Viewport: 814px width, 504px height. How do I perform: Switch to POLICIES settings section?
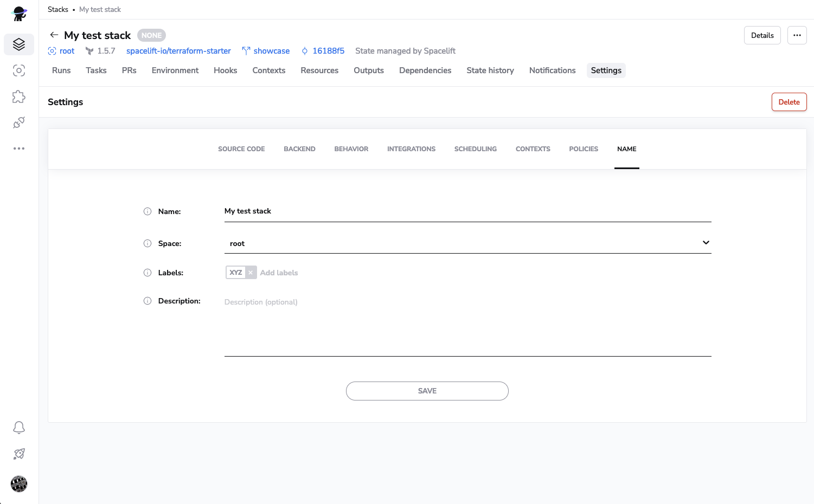coord(584,149)
